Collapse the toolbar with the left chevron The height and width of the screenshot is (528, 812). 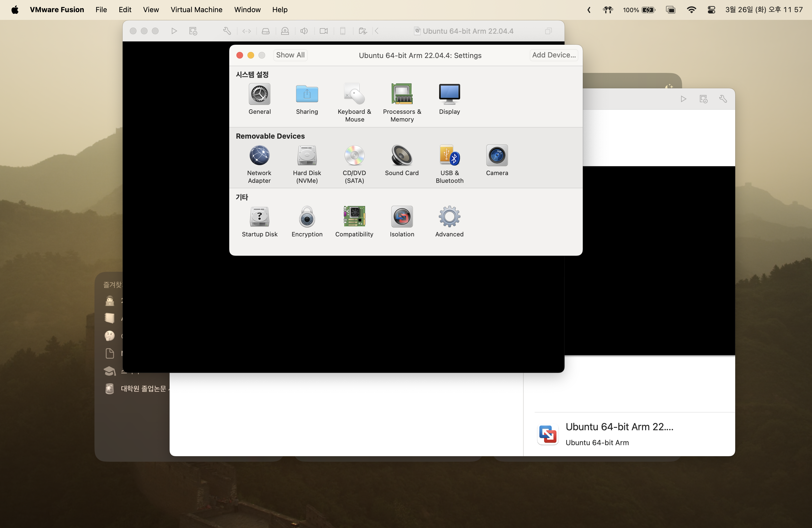(x=377, y=31)
